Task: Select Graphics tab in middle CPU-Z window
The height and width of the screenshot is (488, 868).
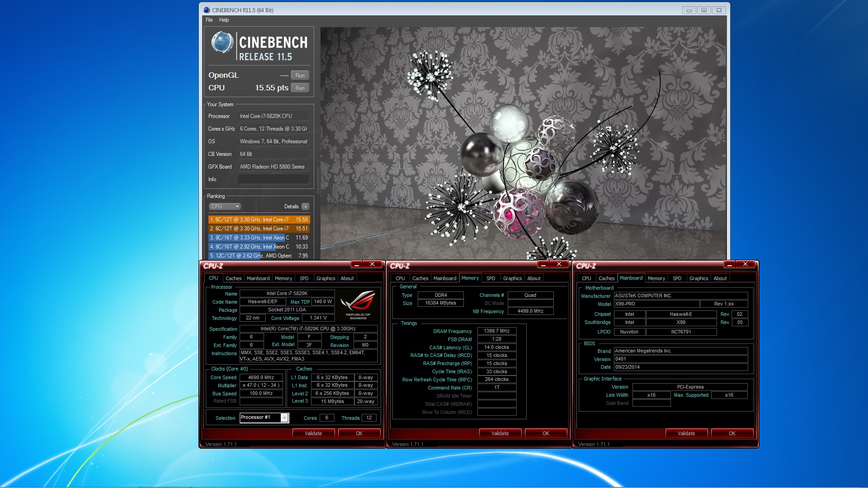Action: 512,278
